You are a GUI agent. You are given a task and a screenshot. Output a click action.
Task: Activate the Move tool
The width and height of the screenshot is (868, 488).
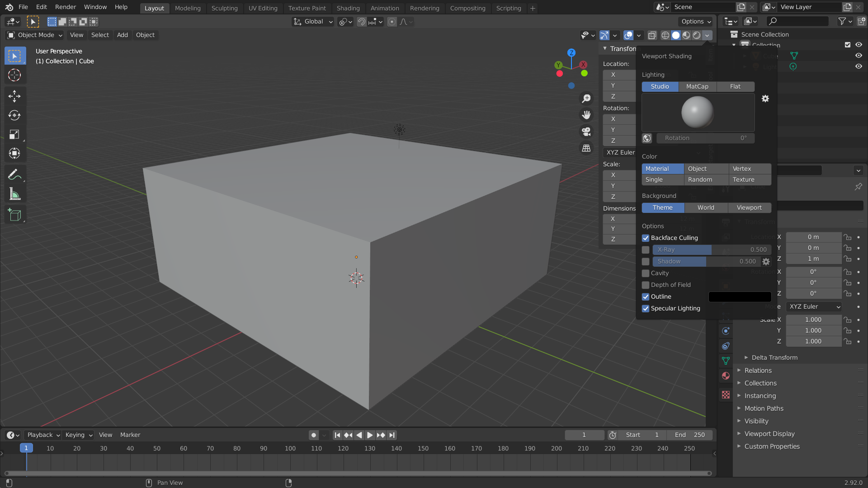click(14, 96)
